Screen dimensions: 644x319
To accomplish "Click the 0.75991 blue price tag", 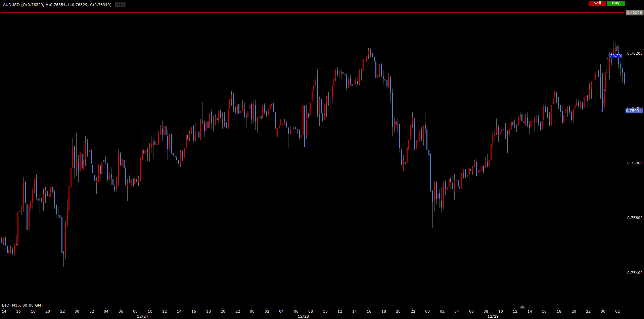I will (634, 111).
